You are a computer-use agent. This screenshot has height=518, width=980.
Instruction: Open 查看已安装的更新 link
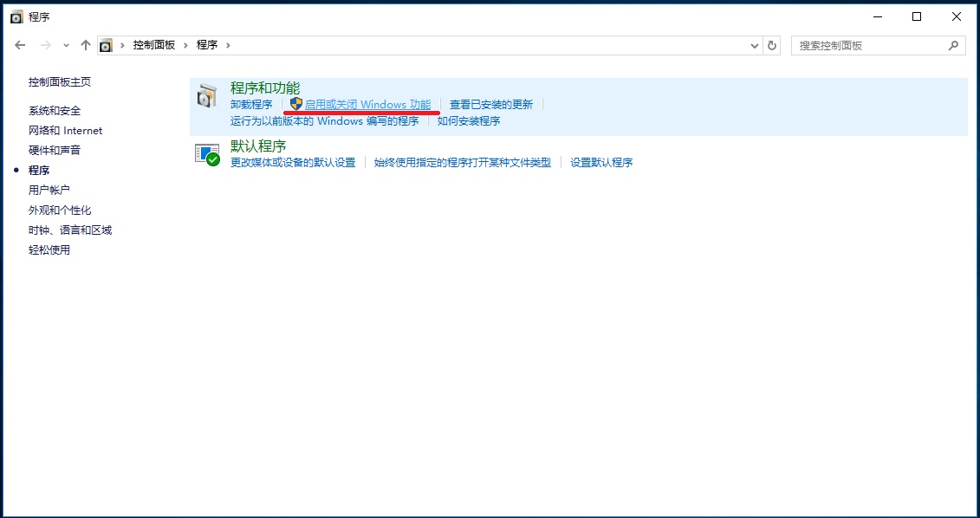click(491, 105)
